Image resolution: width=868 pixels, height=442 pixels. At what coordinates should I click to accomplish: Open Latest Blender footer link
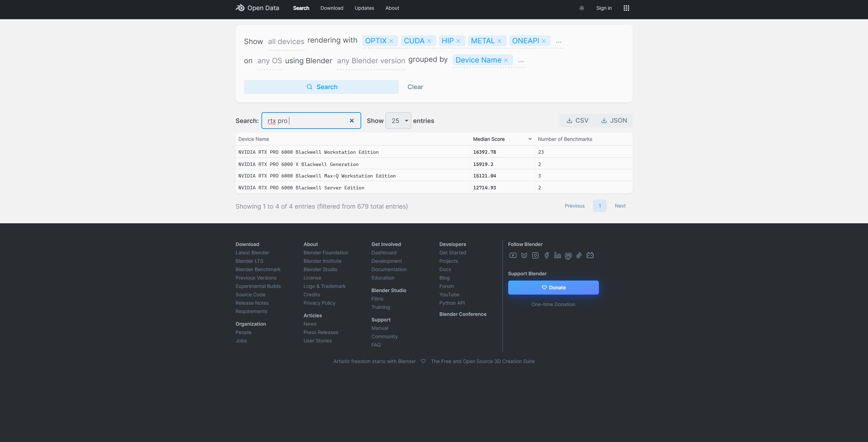(252, 253)
